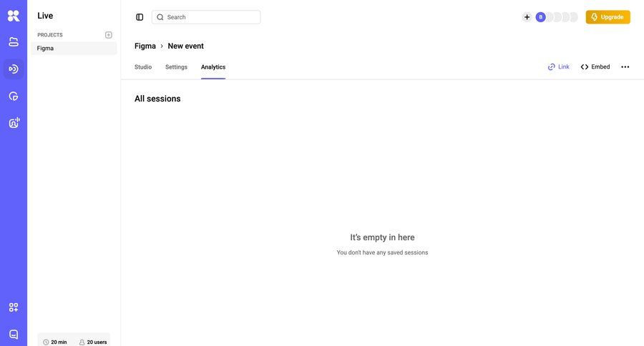
Task: Click the Live section heading
Action: pyautogui.click(x=45, y=16)
